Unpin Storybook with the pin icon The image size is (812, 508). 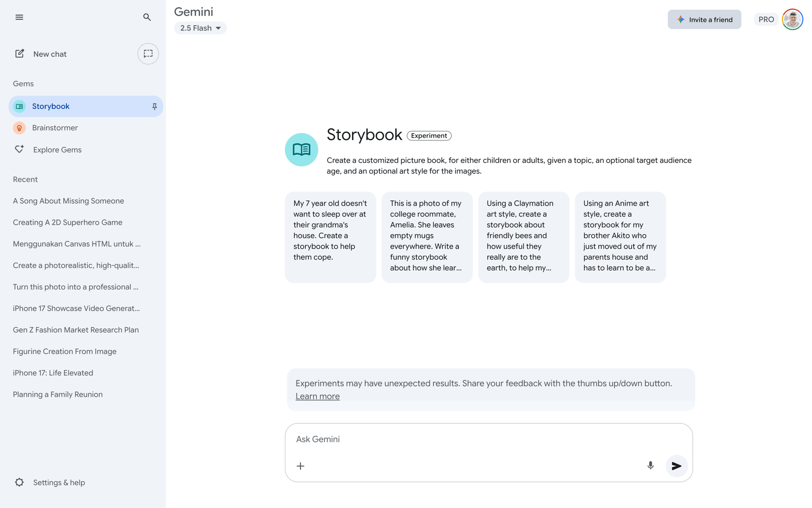[x=154, y=107]
